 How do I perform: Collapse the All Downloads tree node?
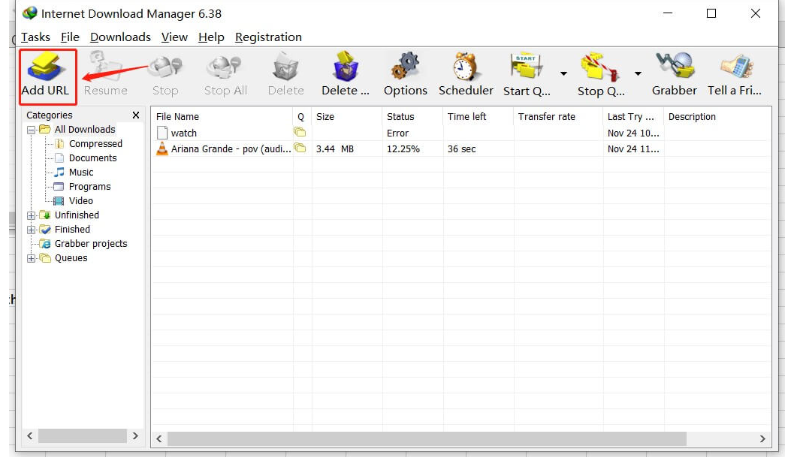point(31,130)
